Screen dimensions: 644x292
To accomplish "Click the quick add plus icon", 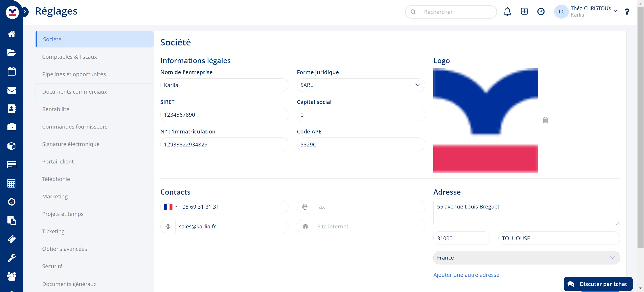I will [524, 11].
